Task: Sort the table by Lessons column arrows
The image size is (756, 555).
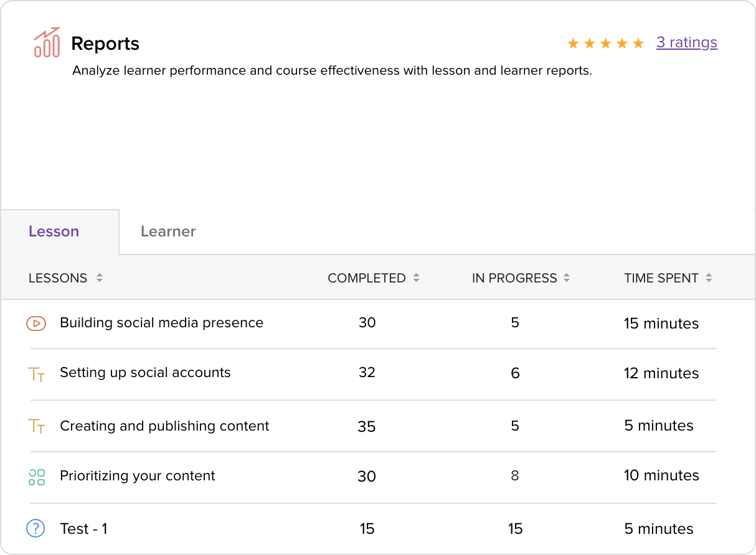Action: click(x=100, y=279)
